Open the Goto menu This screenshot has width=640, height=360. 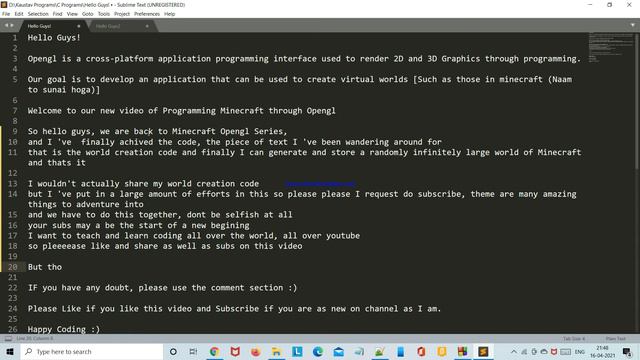88,14
